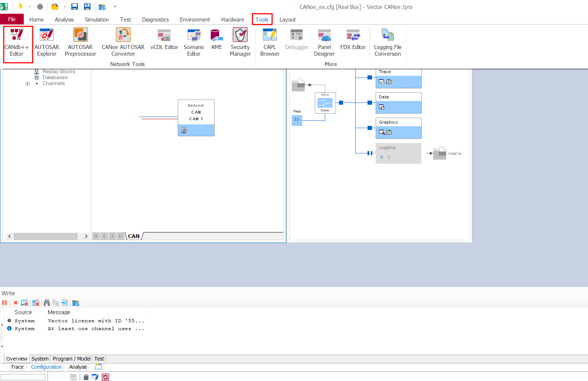Image resolution: width=588 pixels, height=381 pixels.
Task: Click Save As disk icon with arrow
Action: (87, 7)
